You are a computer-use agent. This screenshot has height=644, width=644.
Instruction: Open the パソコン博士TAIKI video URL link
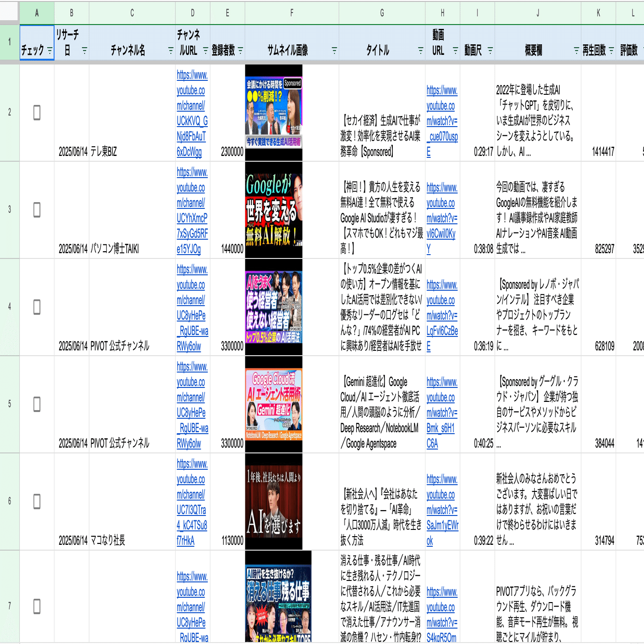click(442, 218)
